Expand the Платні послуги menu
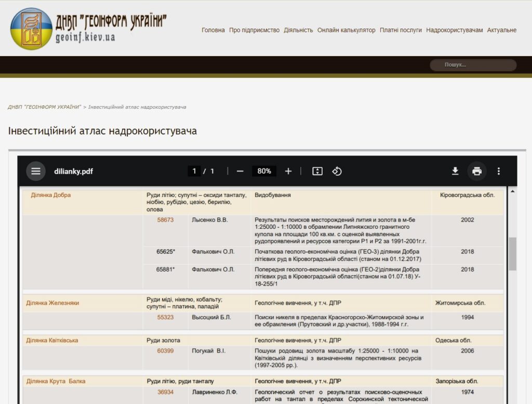Screen dimensions: 532x404 (401, 30)
